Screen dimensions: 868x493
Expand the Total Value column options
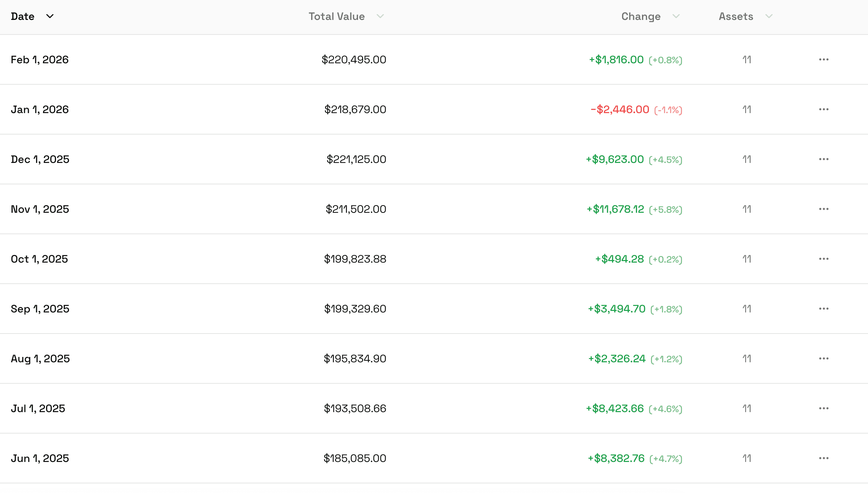click(x=380, y=16)
